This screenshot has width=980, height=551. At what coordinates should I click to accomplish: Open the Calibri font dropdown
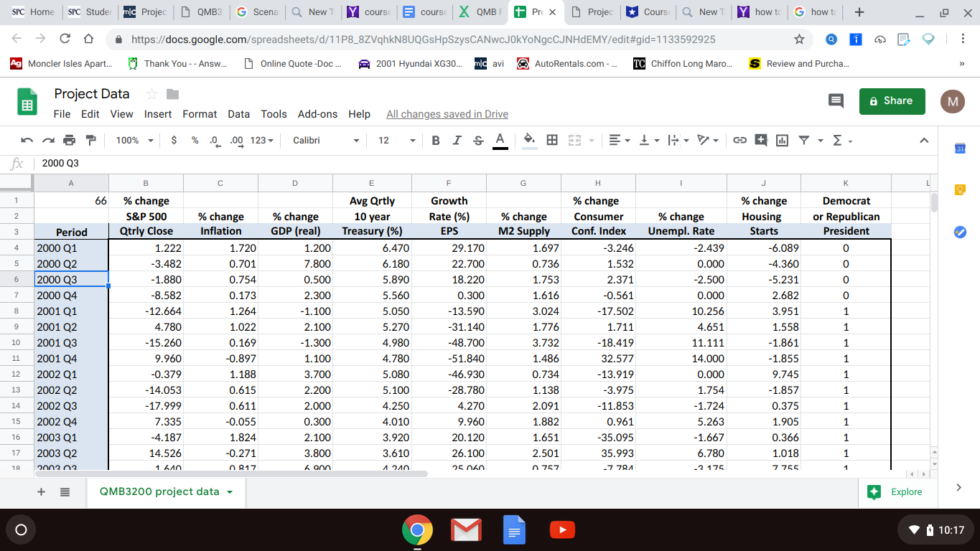[x=325, y=141]
